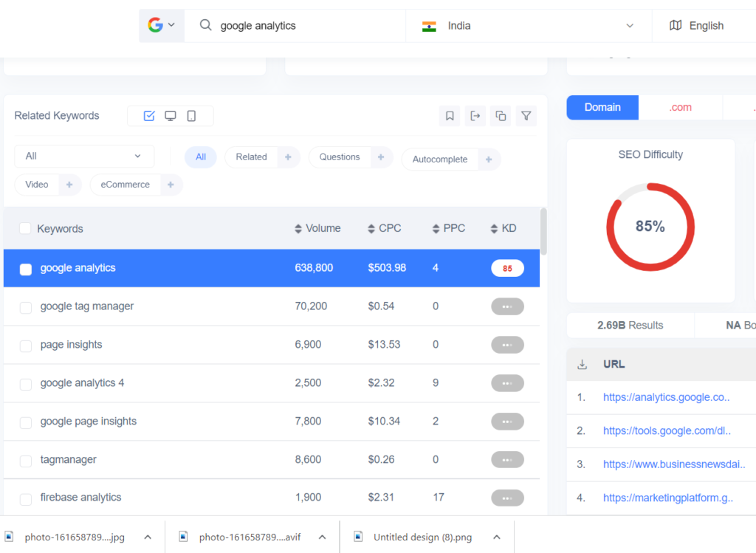
Task: Tick the 'tagmanager' row checkbox
Action: [26, 461]
